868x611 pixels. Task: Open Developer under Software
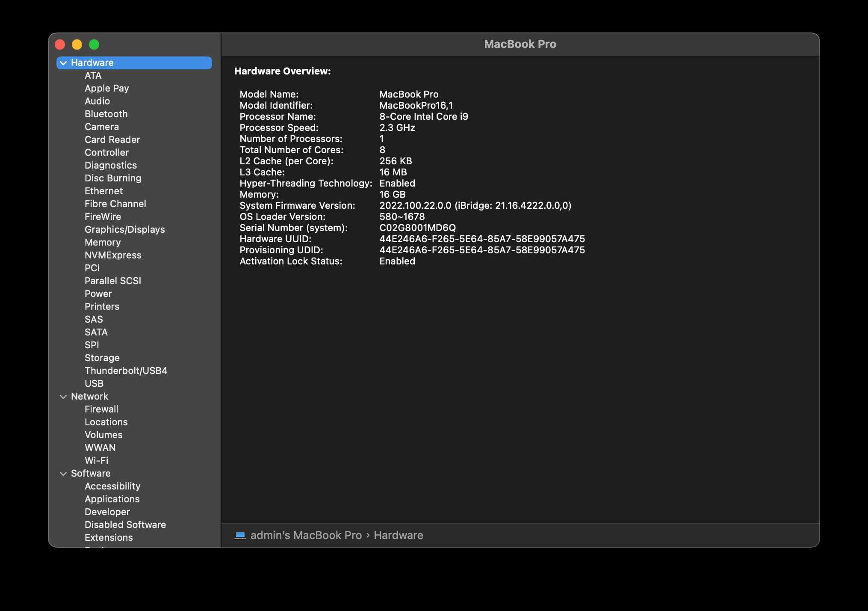coord(107,512)
